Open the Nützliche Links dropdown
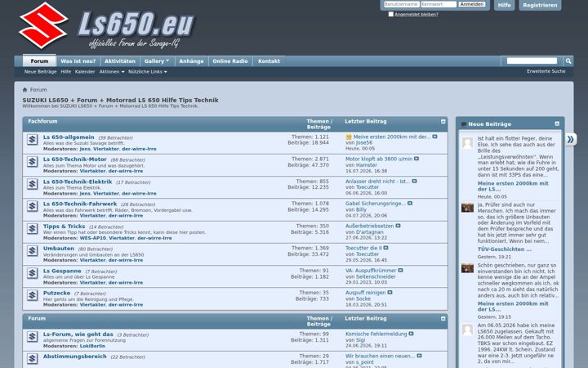 pyautogui.click(x=148, y=72)
